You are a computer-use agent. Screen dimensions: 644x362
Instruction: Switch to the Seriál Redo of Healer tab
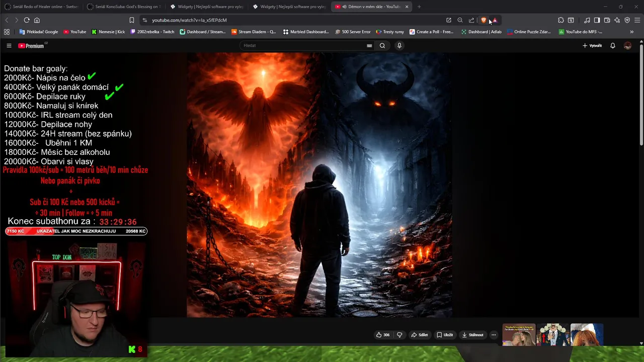(41, 7)
